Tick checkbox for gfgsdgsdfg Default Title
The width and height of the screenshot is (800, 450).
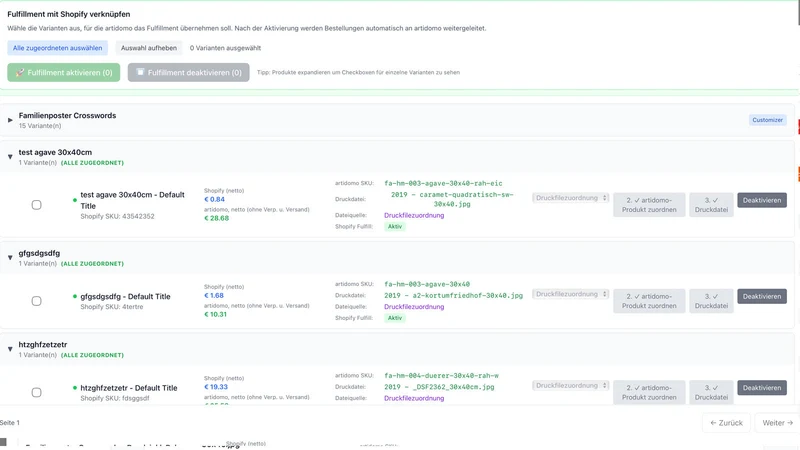point(36,301)
